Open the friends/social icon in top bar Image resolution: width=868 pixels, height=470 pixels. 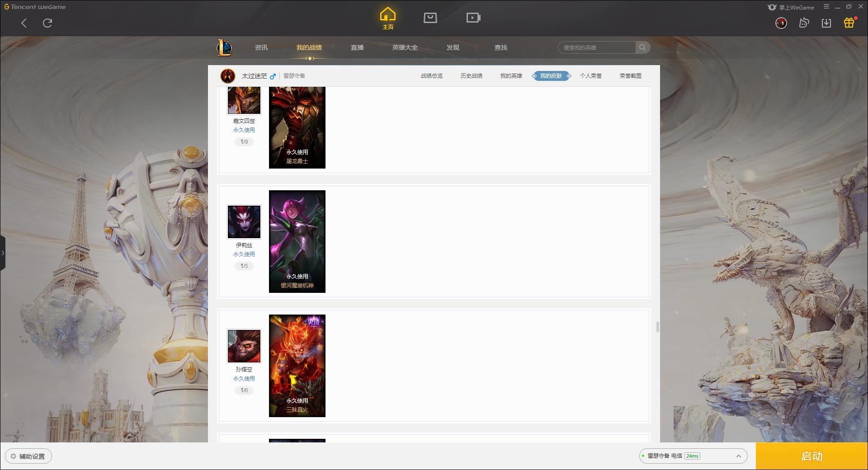pyautogui.click(x=804, y=23)
